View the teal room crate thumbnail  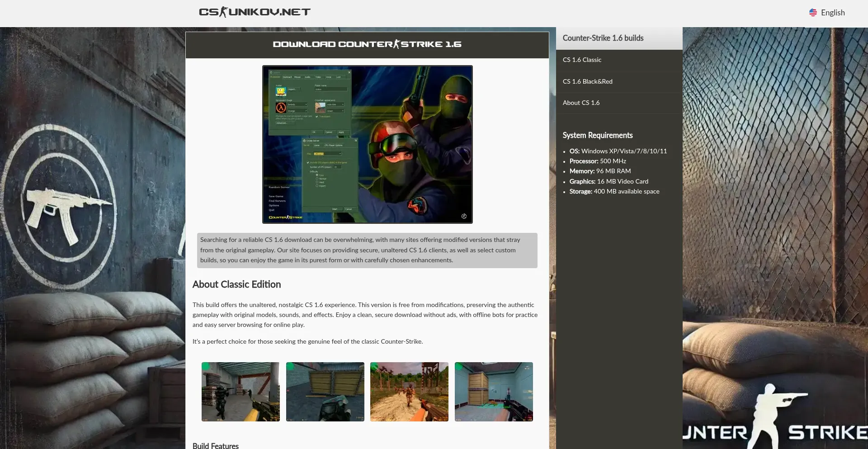494,392
